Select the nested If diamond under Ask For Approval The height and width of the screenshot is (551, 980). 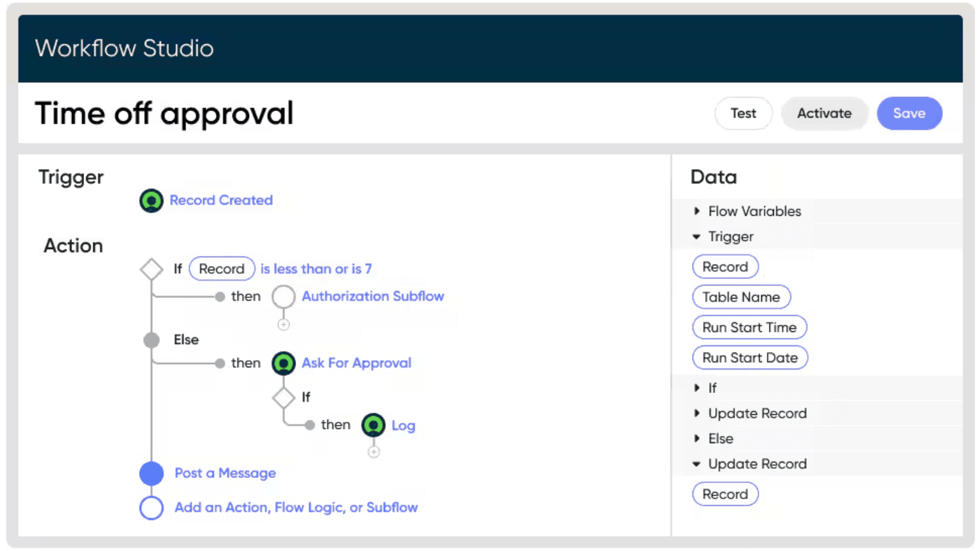pos(284,398)
